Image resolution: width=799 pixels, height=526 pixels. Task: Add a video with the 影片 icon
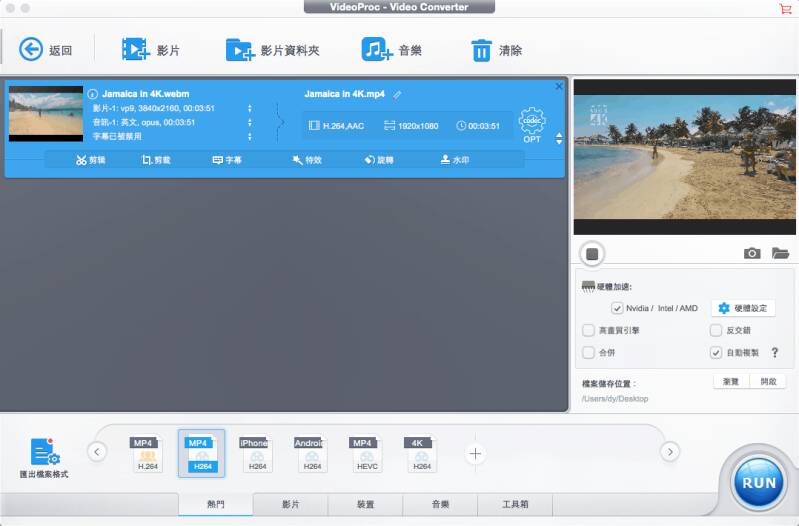136,49
